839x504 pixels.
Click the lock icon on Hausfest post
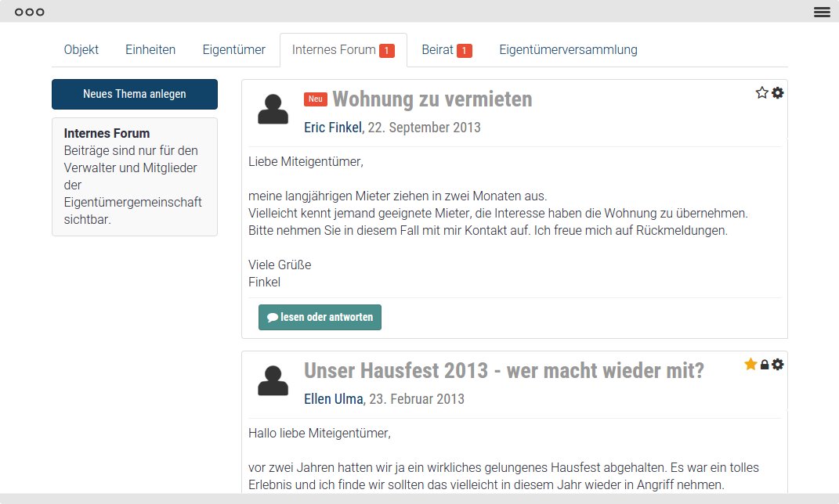click(765, 365)
